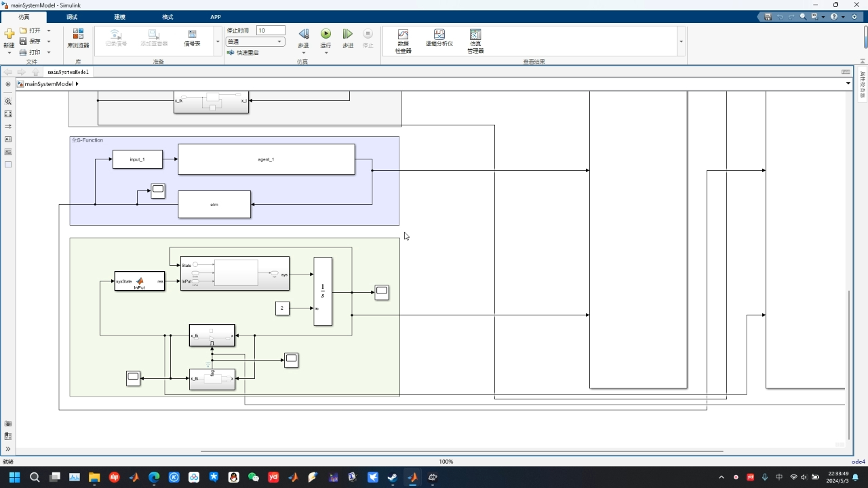
Task: Click the keyboard icon at the canvas top right
Action: [846, 71]
